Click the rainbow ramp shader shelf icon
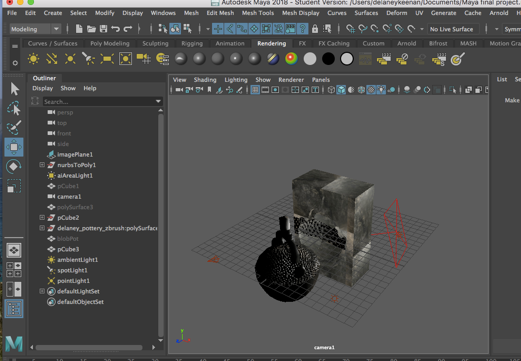 (x=291, y=59)
